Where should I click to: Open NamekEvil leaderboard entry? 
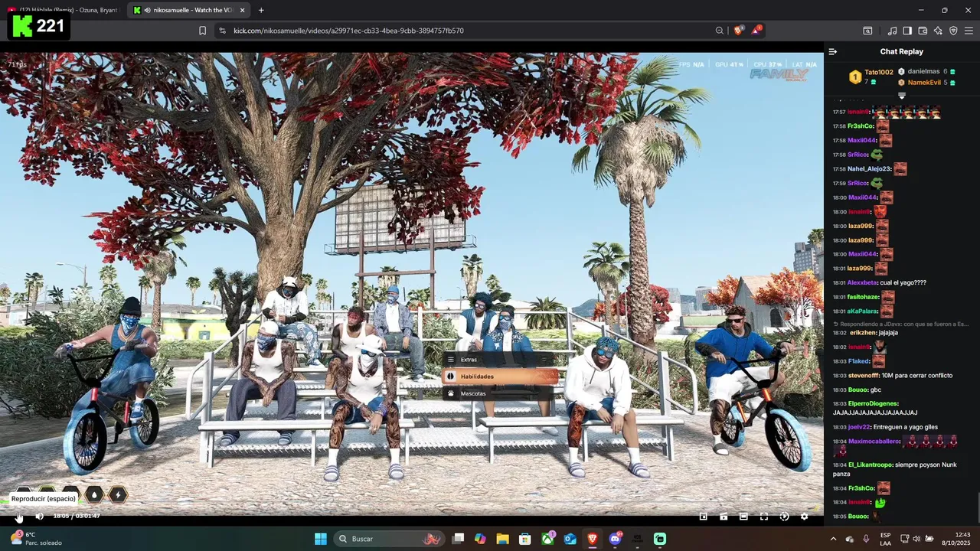click(x=927, y=83)
